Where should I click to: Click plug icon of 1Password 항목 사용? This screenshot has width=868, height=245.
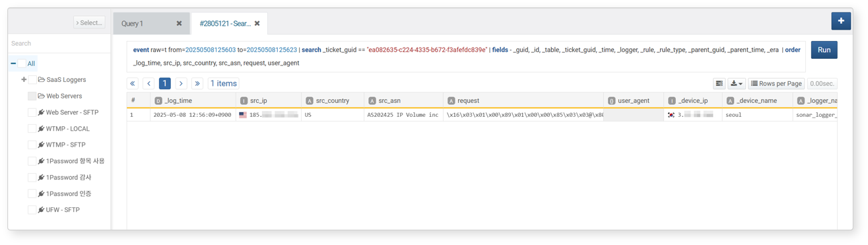[41, 161]
